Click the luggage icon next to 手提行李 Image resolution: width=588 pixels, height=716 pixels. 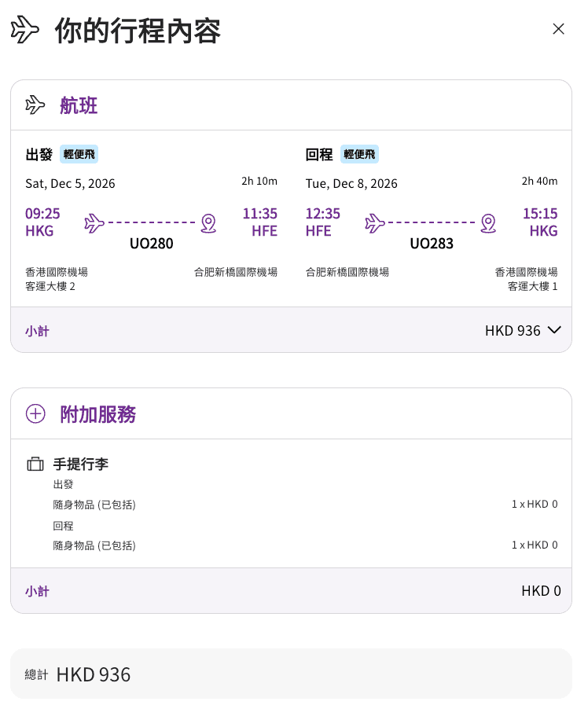tap(35, 464)
